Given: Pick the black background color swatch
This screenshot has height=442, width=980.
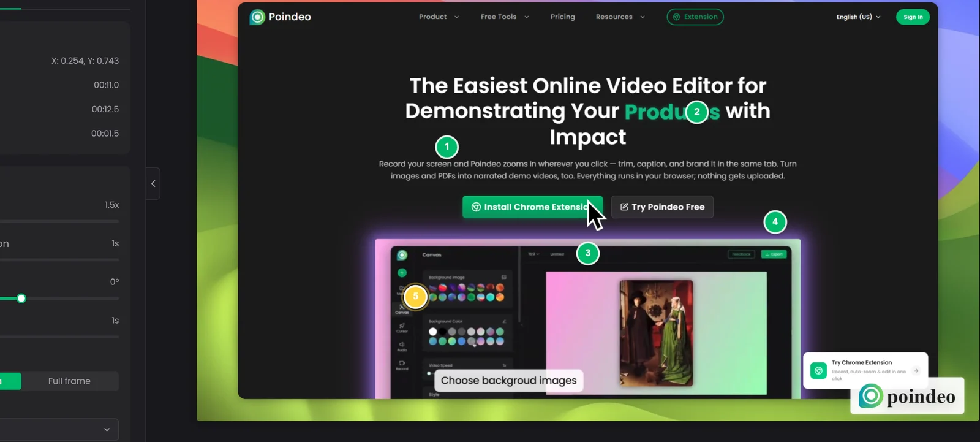Looking at the screenshot, I should coord(442,332).
